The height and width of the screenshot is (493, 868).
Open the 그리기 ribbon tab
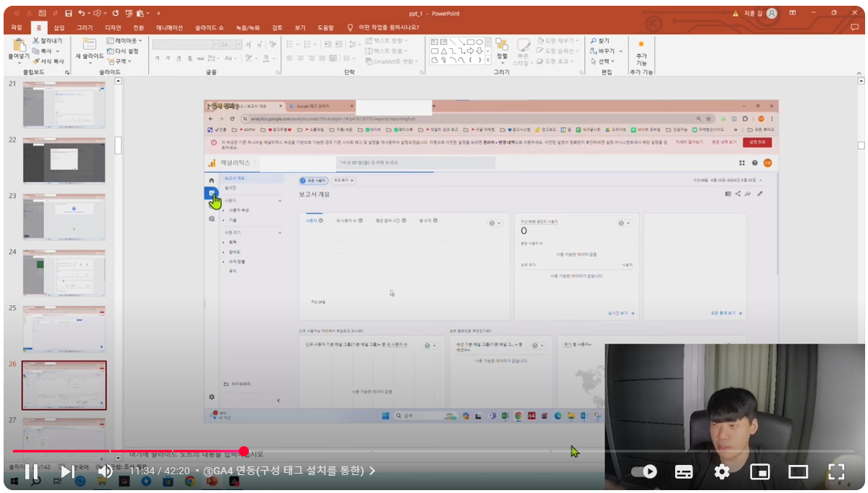[85, 27]
